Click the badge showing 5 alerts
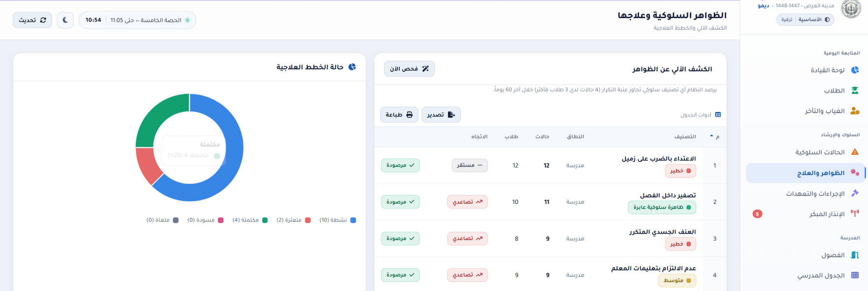Viewport: 868px width, 291px height. point(757,214)
